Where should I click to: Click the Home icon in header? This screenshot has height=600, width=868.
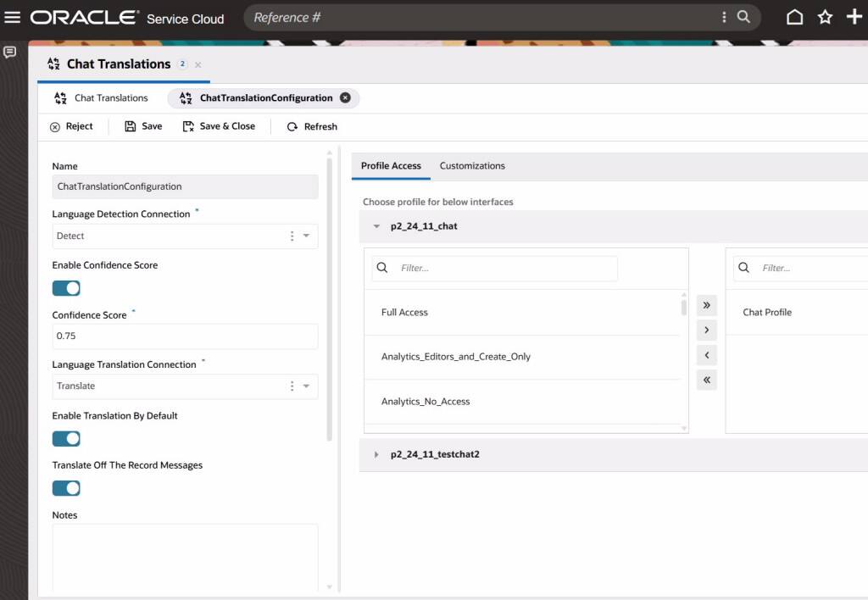point(794,17)
